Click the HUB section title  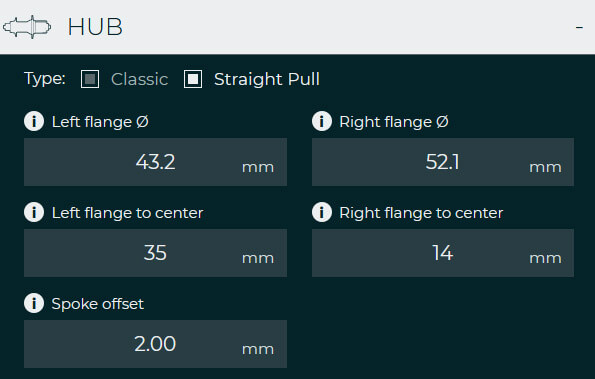coord(95,27)
